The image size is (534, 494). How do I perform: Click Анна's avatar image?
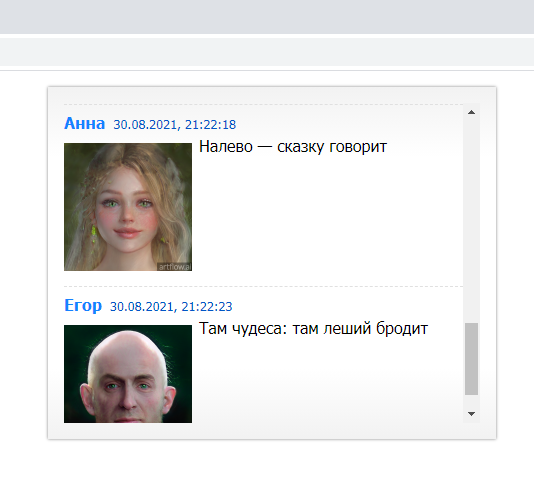128,207
